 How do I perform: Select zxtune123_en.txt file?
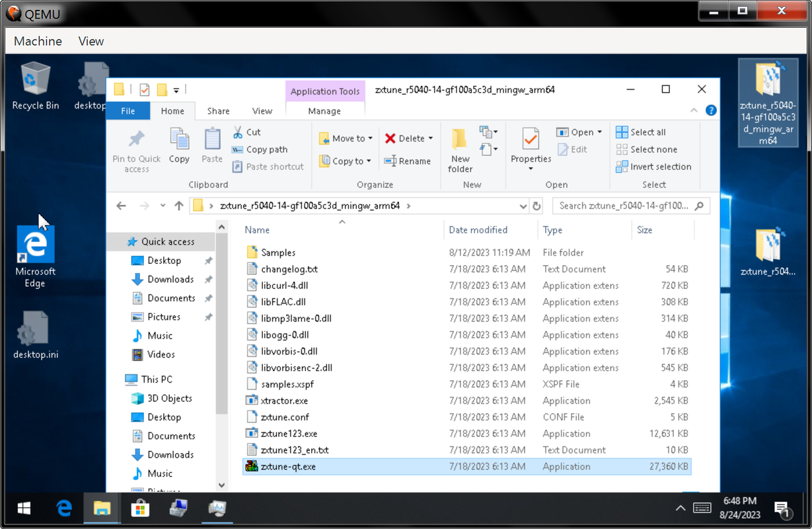pos(467,450)
